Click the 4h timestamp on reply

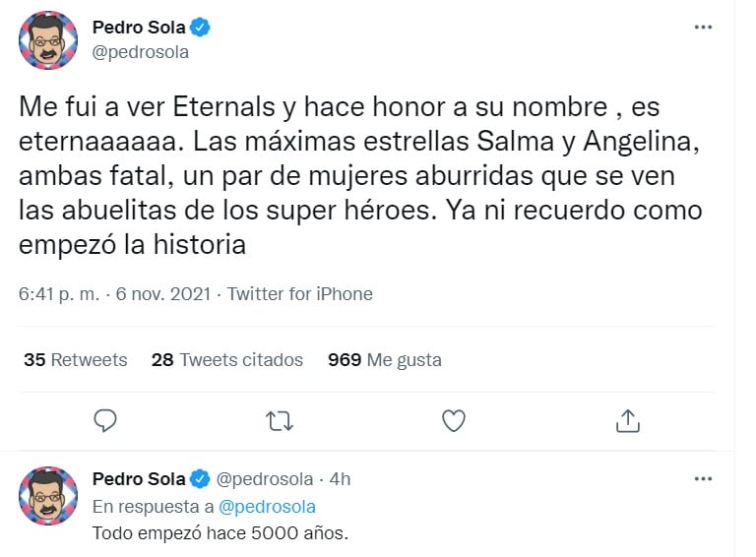click(x=340, y=479)
